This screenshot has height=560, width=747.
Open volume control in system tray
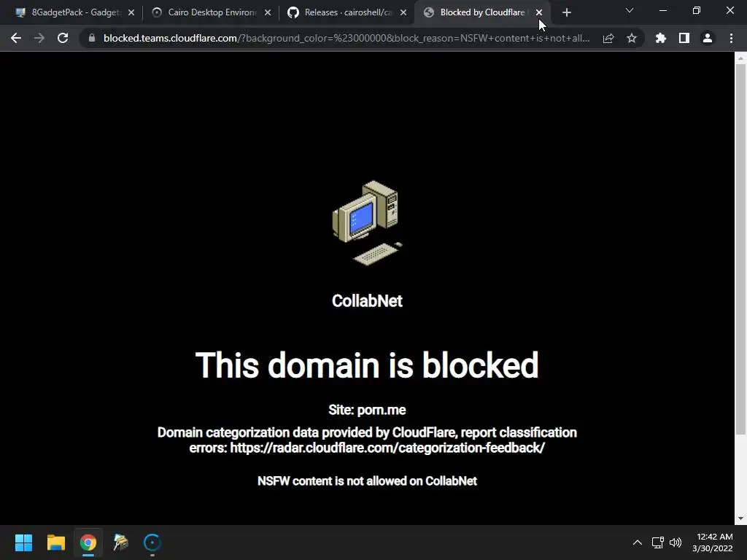click(676, 542)
